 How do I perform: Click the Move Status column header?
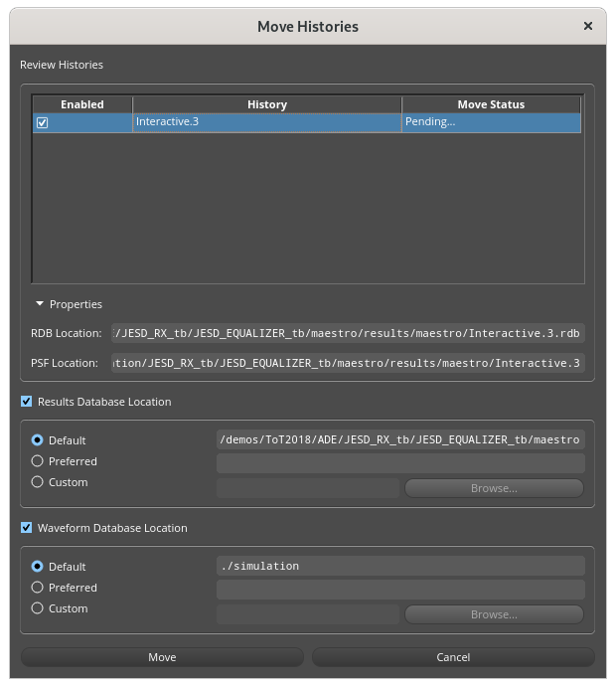coord(491,104)
